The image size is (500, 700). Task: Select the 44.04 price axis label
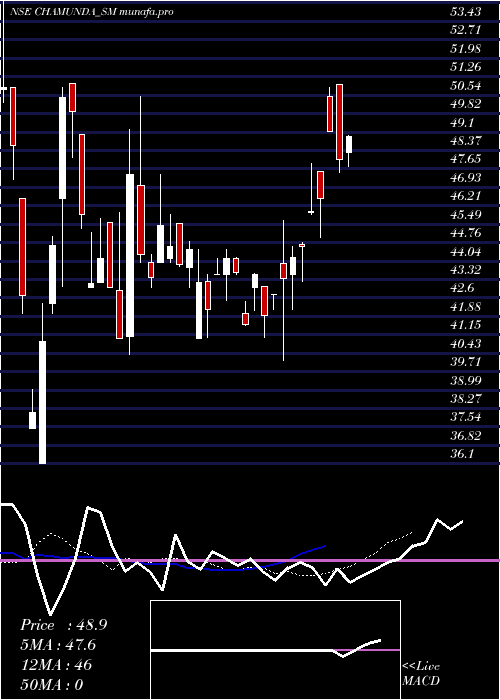point(465,252)
